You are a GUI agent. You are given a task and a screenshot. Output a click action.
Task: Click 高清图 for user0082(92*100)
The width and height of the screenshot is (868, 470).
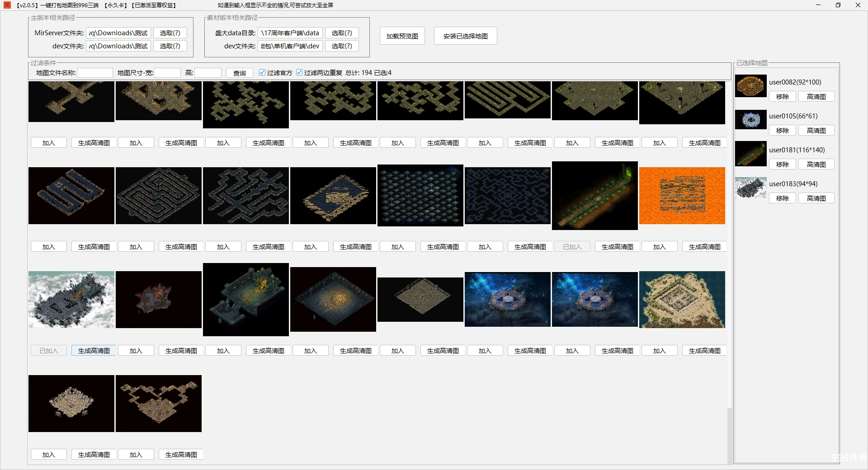click(816, 97)
